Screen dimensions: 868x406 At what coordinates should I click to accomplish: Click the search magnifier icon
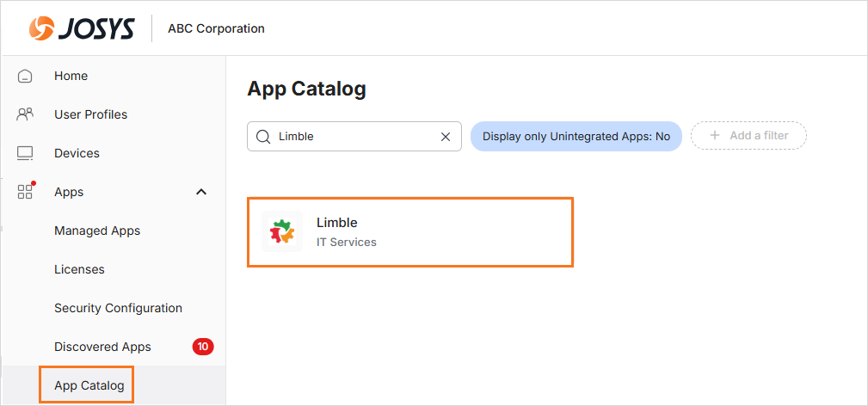pos(263,137)
